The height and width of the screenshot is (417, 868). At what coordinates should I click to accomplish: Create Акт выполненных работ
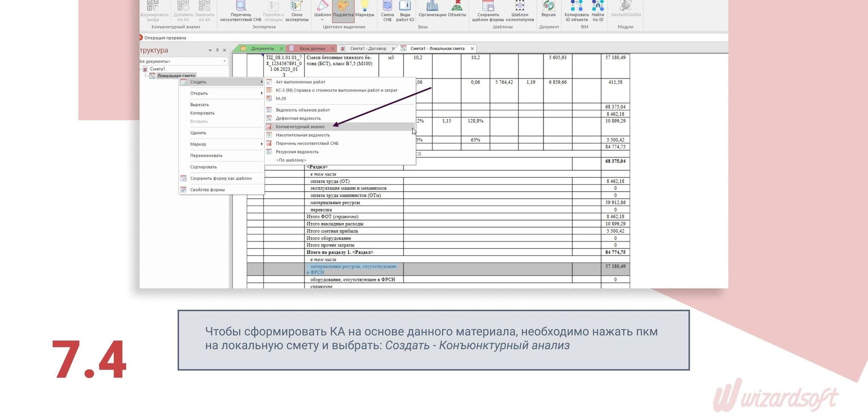[x=300, y=82]
